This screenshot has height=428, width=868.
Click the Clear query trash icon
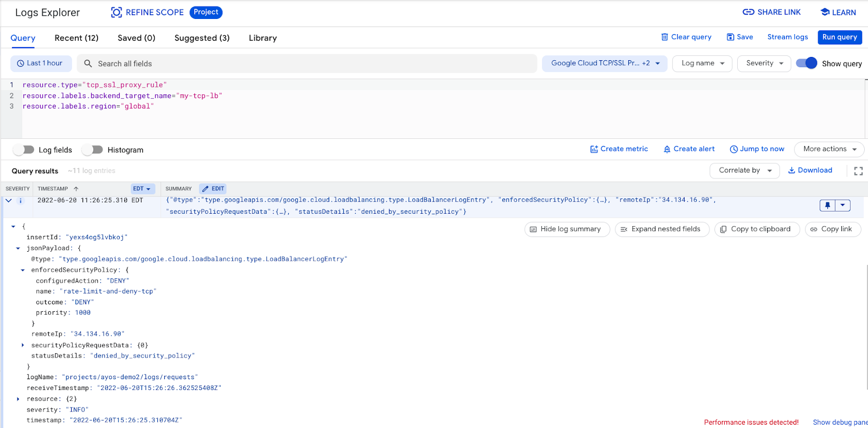click(665, 37)
